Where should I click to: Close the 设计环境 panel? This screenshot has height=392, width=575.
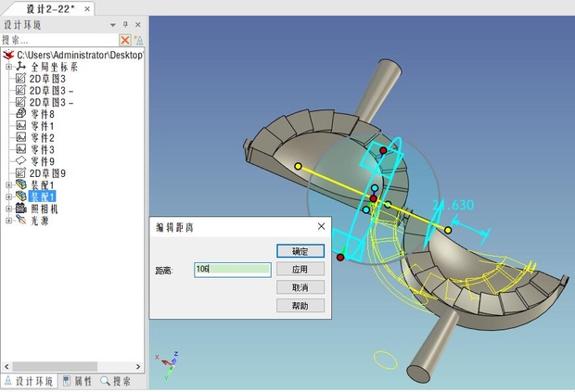pyautogui.click(x=138, y=24)
